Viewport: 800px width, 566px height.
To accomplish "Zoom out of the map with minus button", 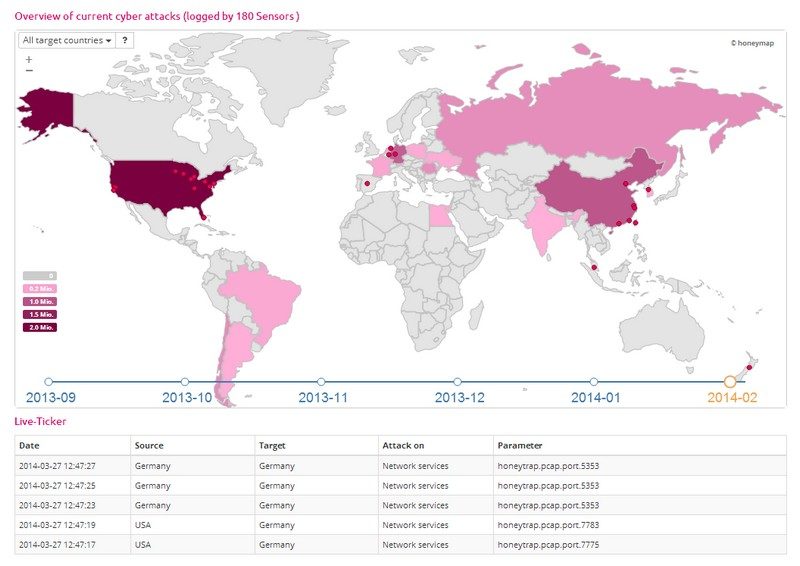I will [28, 71].
